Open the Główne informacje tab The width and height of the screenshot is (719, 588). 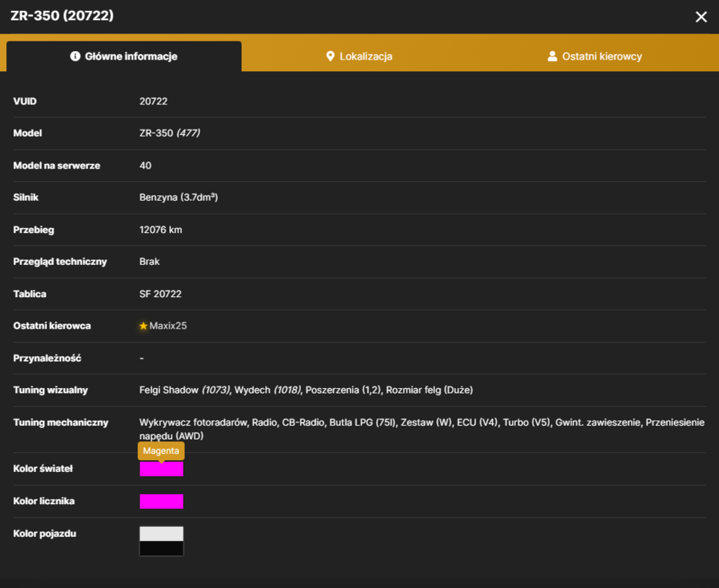pos(124,56)
